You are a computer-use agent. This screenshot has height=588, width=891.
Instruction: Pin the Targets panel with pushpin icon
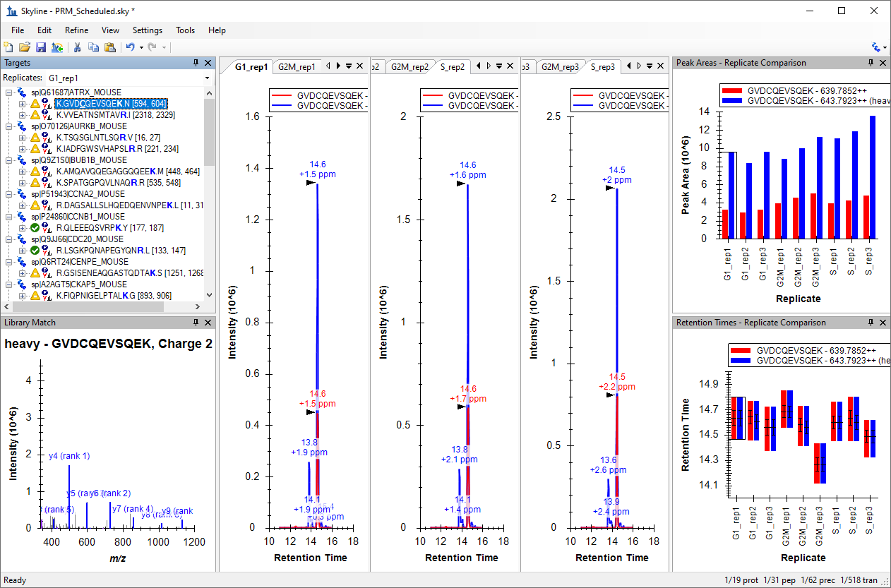tap(196, 63)
